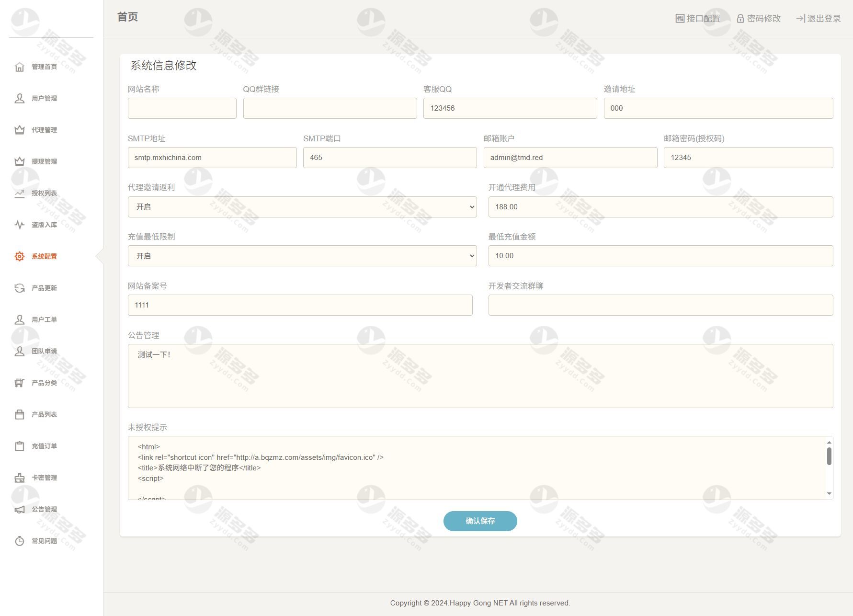
Task: Click the box icon beside 产品列表
Action: (19, 414)
